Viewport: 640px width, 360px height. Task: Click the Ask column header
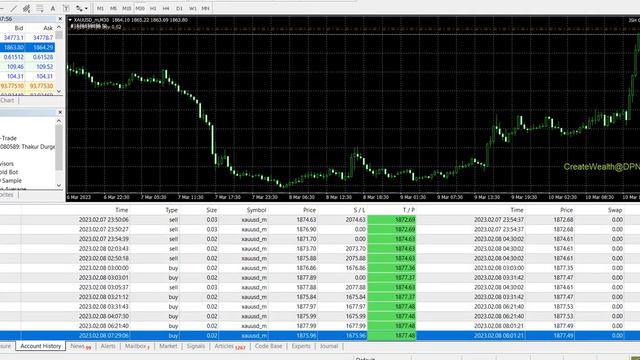48,28
